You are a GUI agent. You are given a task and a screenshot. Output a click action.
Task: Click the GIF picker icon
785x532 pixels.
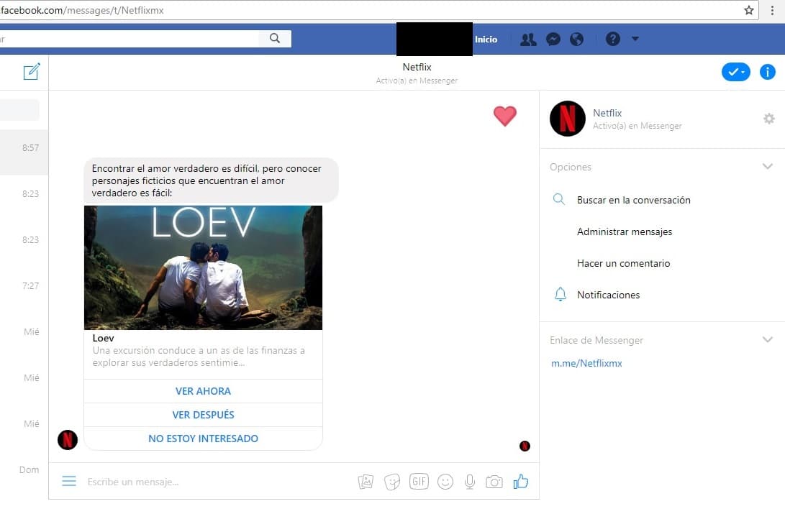[x=419, y=482]
